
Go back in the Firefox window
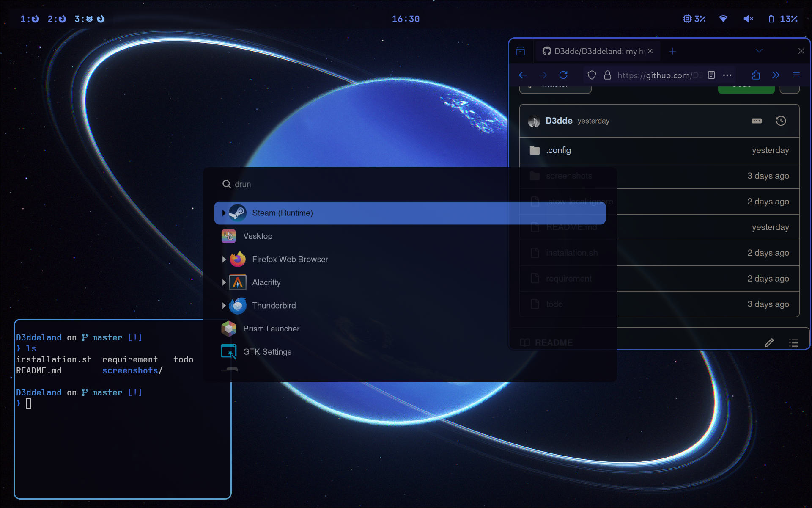[x=523, y=75]
